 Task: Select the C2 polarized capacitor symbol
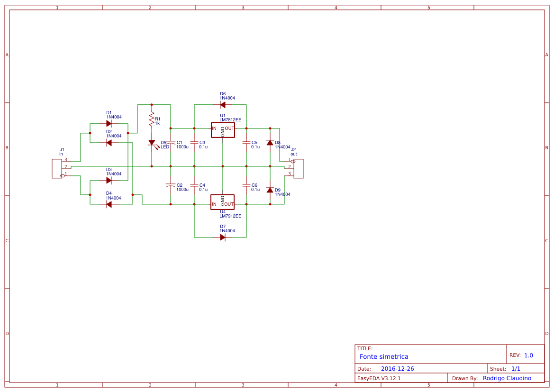point(171,185)
